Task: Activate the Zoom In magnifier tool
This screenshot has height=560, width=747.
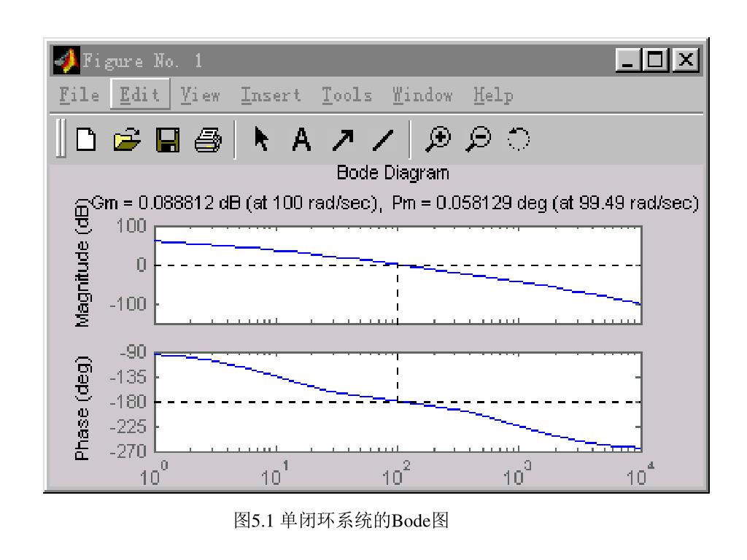Action: (438, 139)
